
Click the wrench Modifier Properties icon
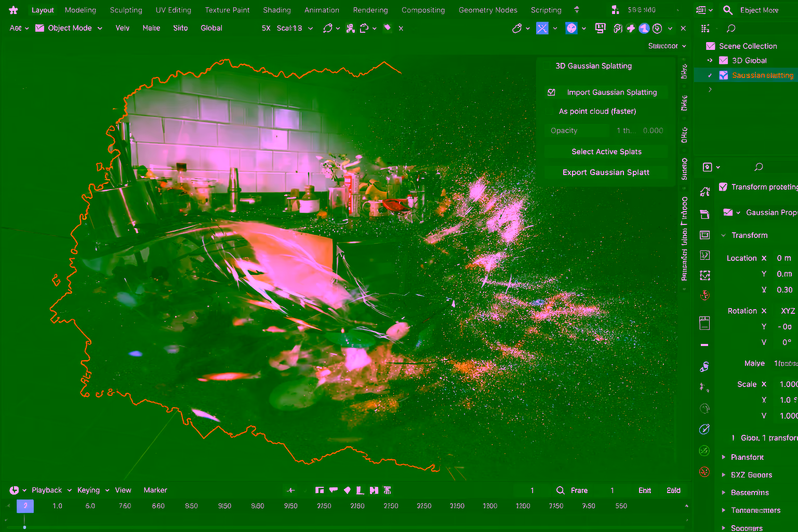[704, 366]
